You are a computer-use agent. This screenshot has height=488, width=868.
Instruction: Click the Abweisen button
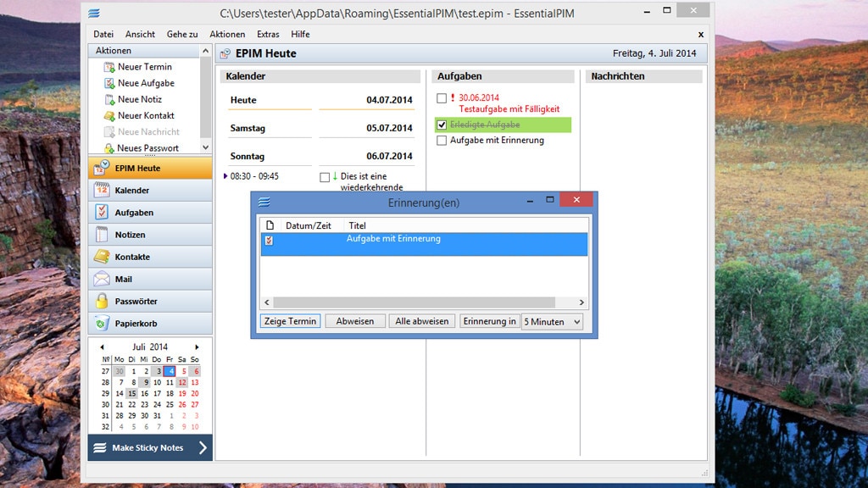point(355,321)
